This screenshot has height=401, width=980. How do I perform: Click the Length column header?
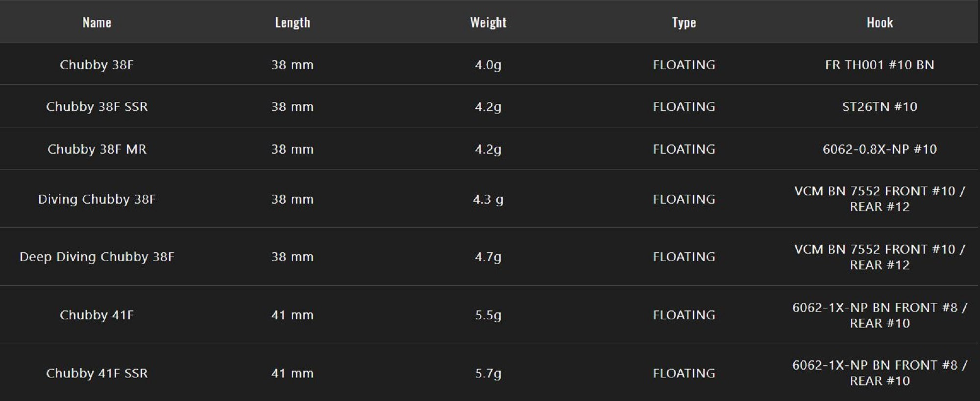pos(292,23)
